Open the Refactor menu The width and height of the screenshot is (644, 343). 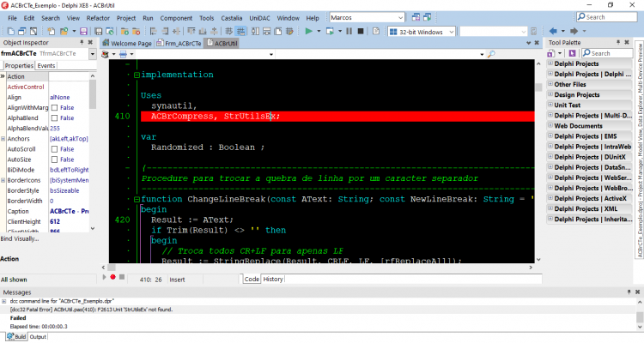(98, 18)
